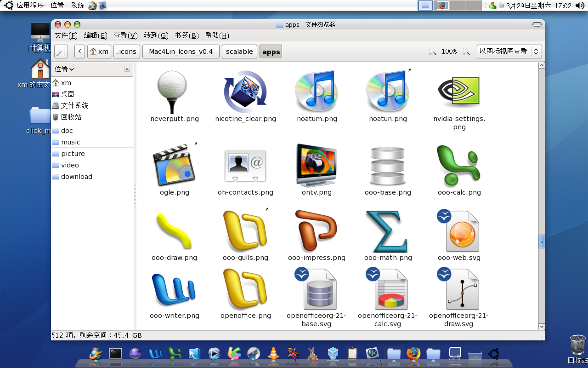Open the 查看(V) menu

125,35
